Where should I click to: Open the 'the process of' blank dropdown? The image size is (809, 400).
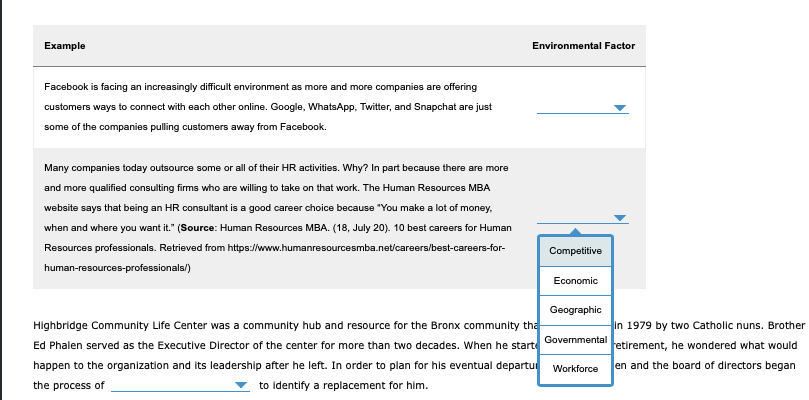[180, 385]
